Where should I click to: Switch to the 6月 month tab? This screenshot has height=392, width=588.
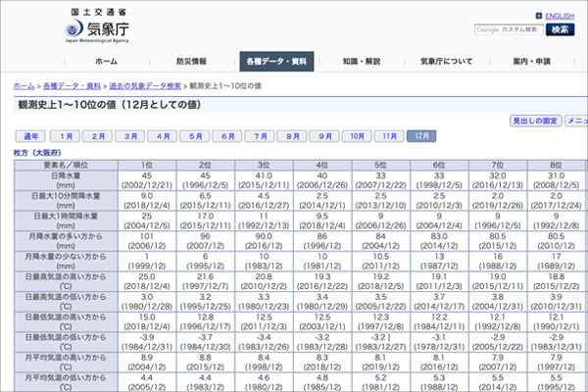point(227,136)
